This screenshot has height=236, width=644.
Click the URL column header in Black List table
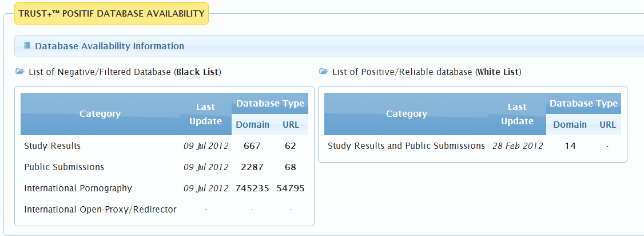tap(291, 124)
